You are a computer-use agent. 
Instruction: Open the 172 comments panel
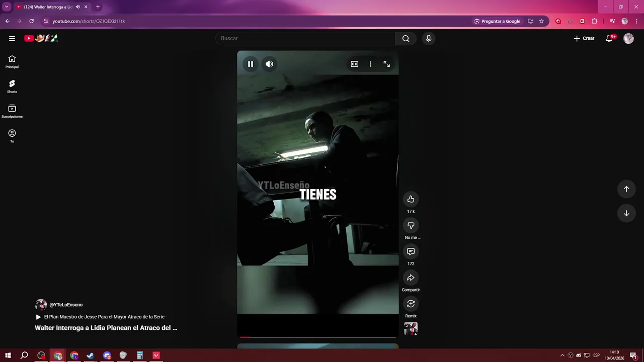tap(411, 251)
